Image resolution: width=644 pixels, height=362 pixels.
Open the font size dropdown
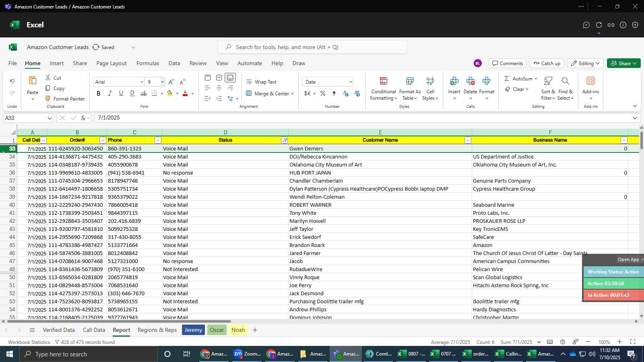162,82
